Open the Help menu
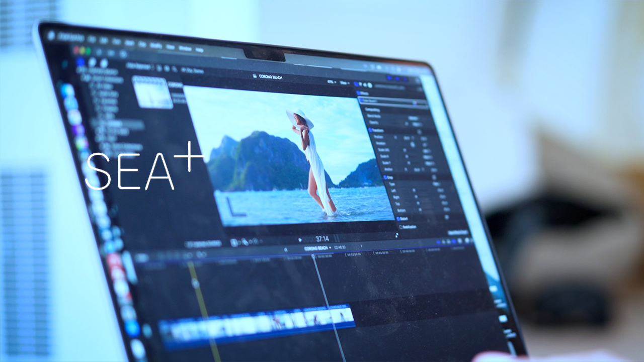644x362 pixels. [x=199, y=50]
